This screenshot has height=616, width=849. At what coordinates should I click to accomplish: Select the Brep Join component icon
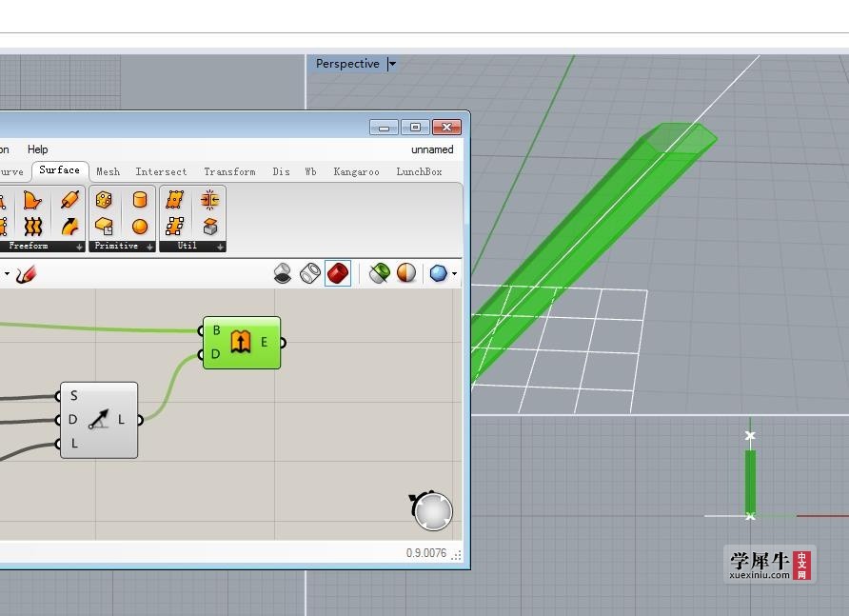(x=210, y=200)
